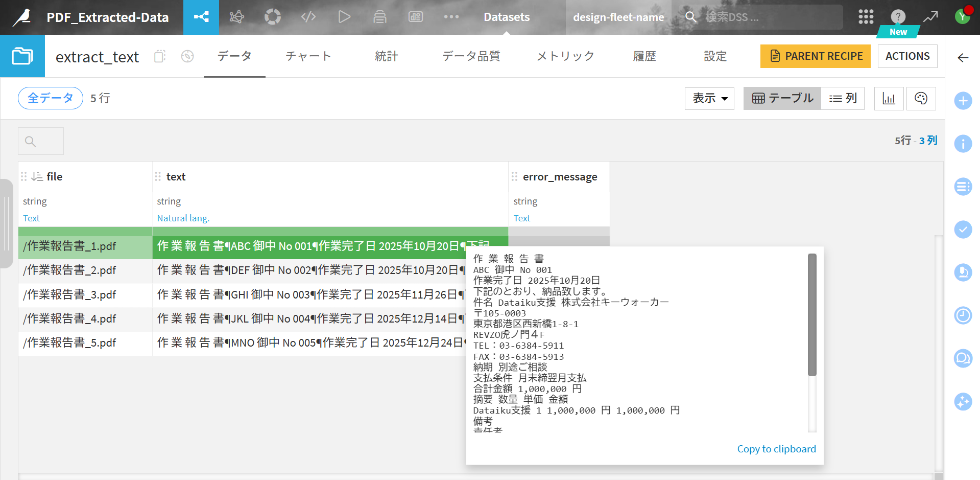Click the run jobs play icon
Viewport: 980px width, 480px height.
pyautogui.click(x=344, y=17)
